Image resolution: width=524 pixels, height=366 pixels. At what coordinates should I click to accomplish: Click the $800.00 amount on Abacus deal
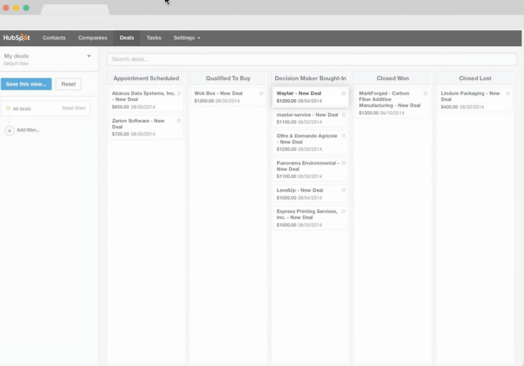click(120, 107)
